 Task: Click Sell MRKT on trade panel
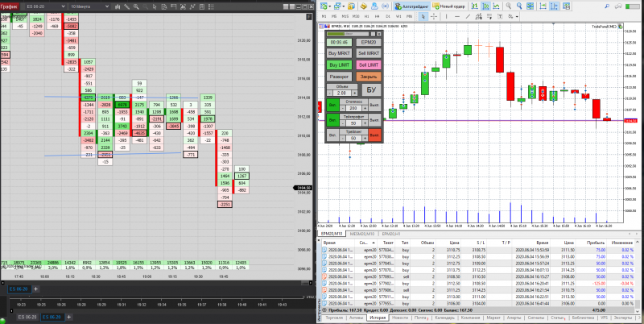click(x=369, y=53)
